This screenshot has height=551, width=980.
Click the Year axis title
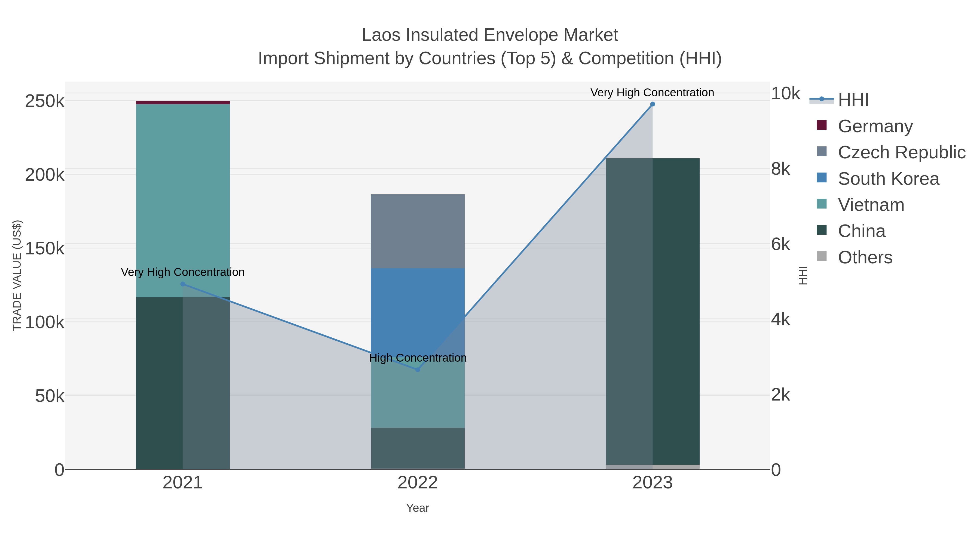pos(418,508)
